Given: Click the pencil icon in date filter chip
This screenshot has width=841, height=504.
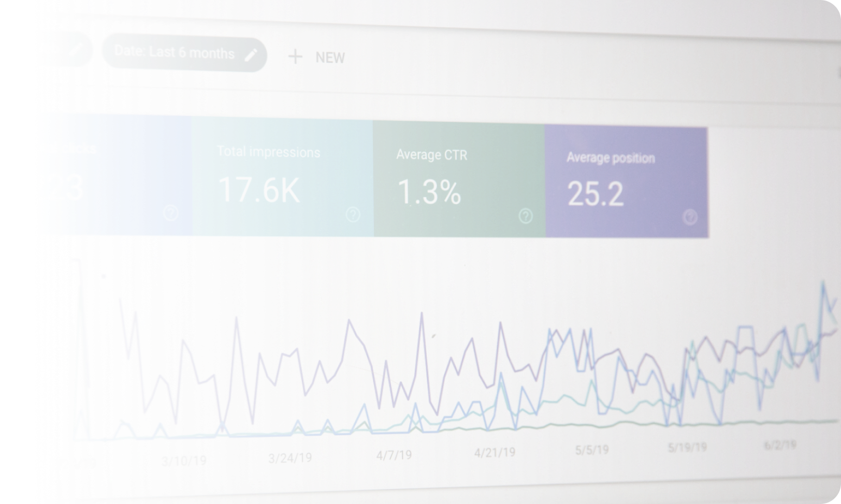Looking at the screenshot, I should point(251,55).
